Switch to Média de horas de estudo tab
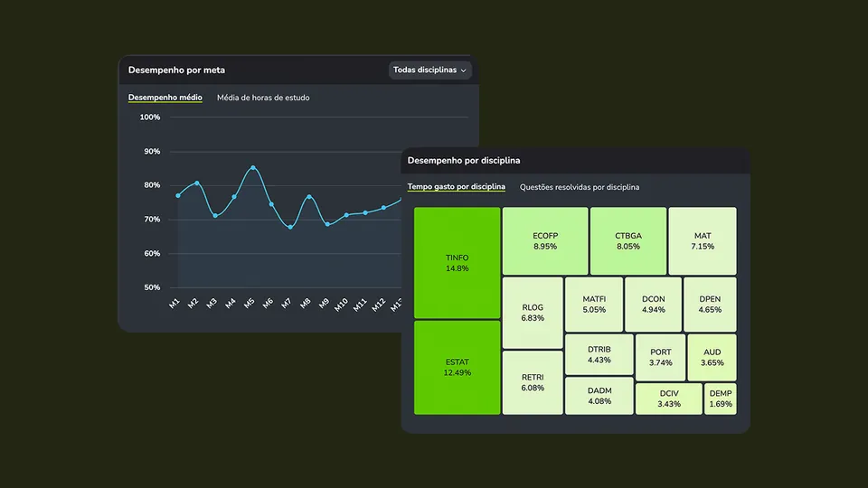 pyautogui.click(x=263, y=98)
